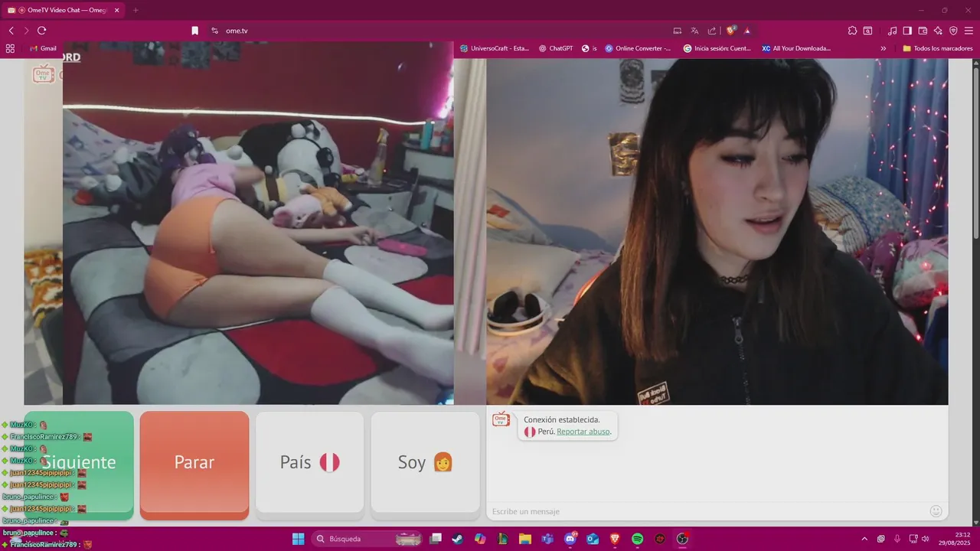Open Outlook from the taskbar
The height and width of the screenshot is (551, 980).
pyautogui.click(x=593, y=539)
